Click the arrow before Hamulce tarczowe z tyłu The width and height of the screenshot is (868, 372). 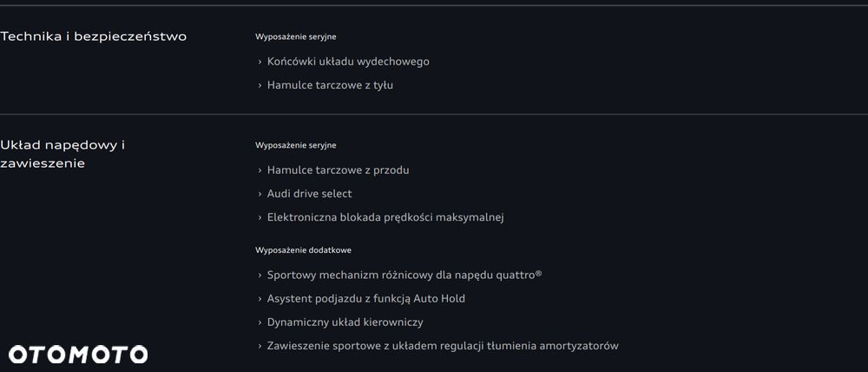click(x=260, y=85)
